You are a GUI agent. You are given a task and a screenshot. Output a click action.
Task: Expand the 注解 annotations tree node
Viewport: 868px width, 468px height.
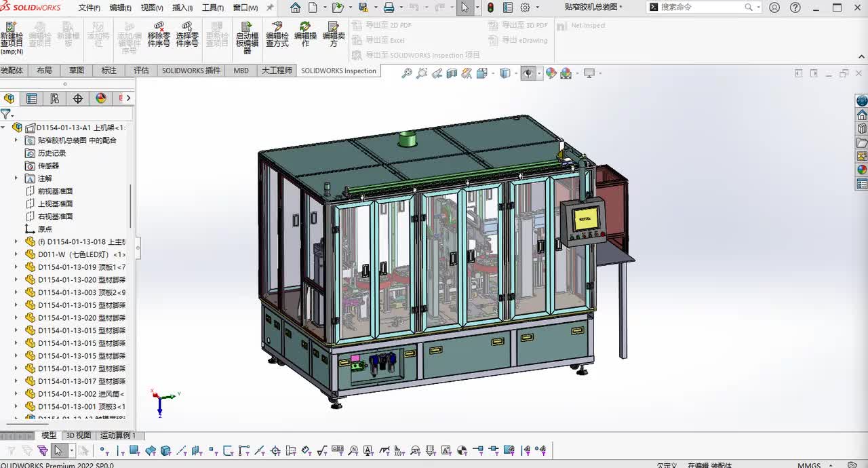[16, 178]
